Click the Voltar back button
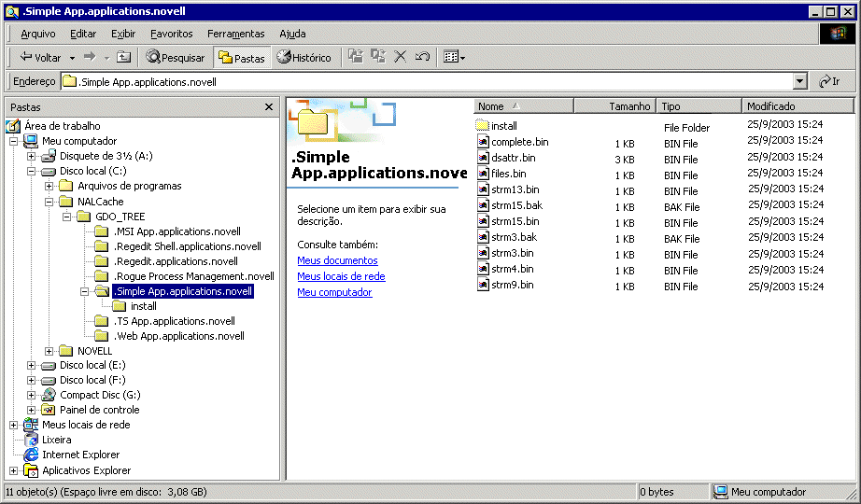861x504 pixels. coord(40,57)
